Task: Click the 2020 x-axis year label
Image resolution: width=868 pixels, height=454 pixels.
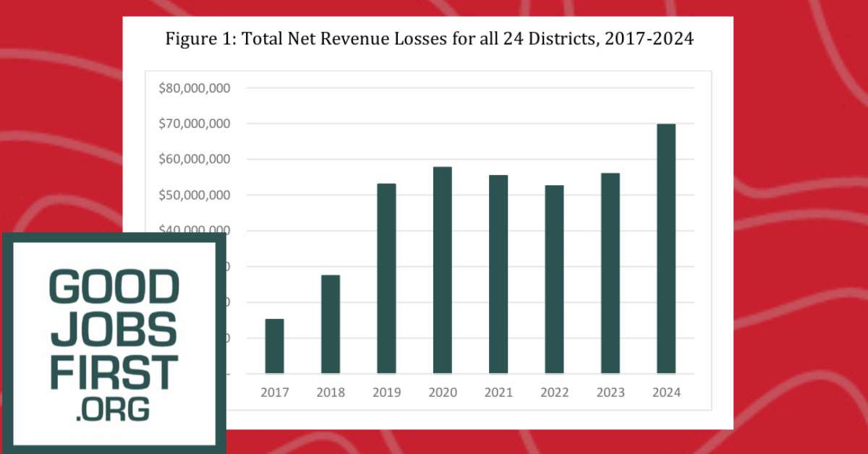Action: click(442, 393)
